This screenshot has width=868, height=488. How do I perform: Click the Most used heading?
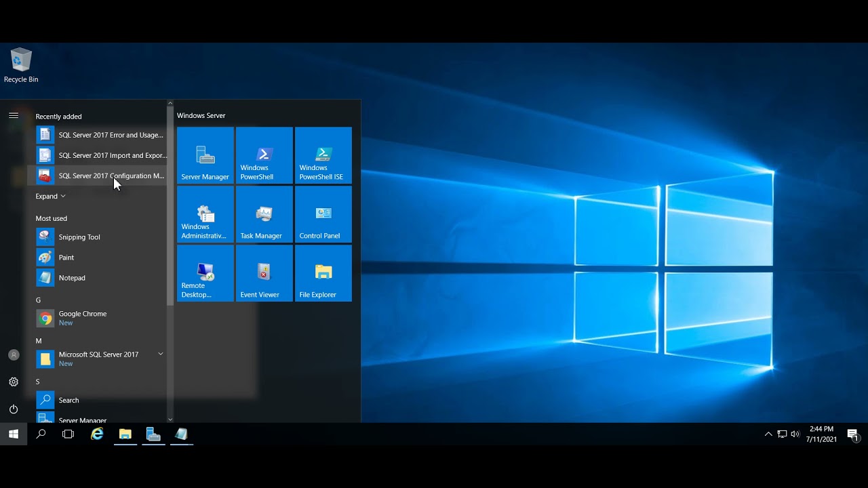click(51, 218)
